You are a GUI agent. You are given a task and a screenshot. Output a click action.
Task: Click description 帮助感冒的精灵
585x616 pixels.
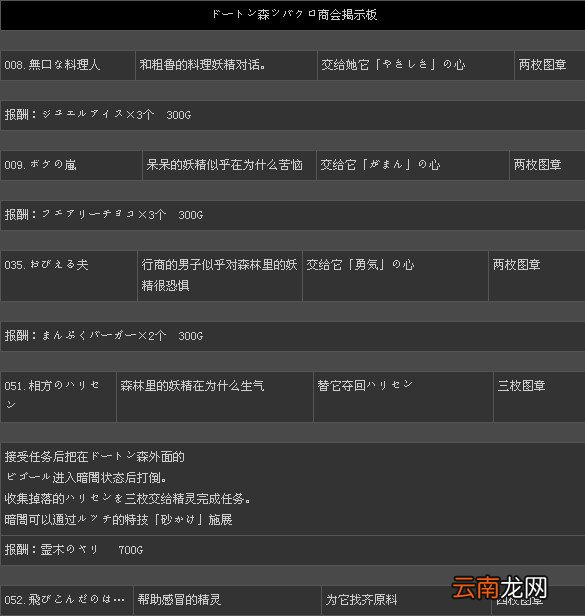click(x=180, y=600)
